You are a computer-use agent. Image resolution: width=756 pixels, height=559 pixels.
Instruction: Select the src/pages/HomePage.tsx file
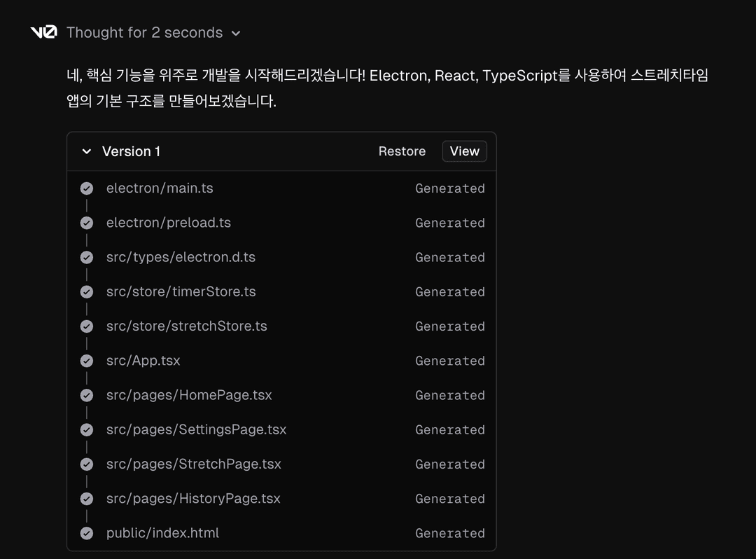click(189, 395)
